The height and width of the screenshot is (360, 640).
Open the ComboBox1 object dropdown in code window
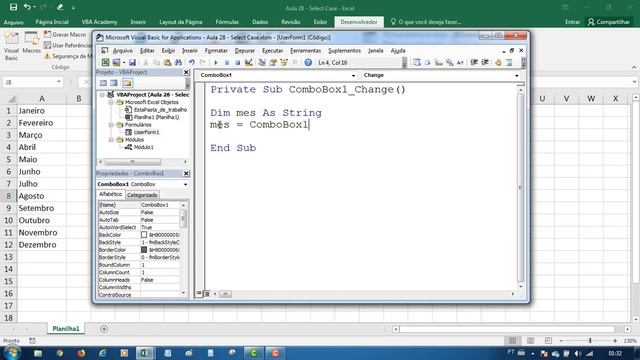click(x=353, y=75)
